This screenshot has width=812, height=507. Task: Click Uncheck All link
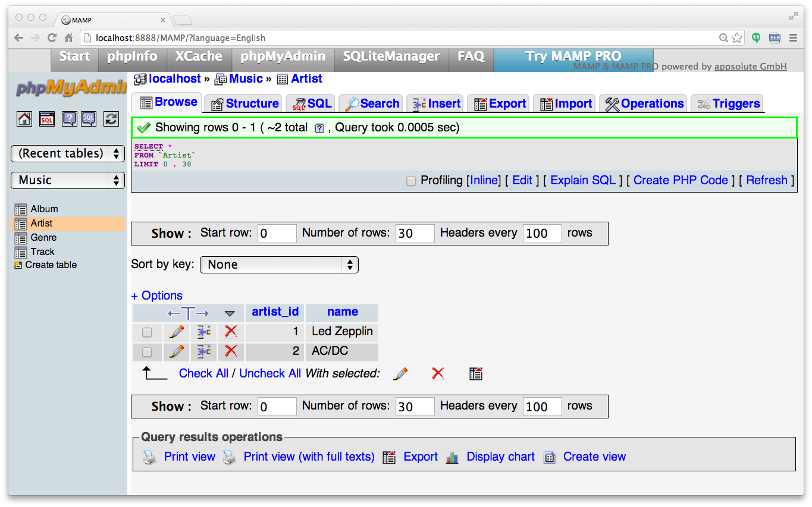pyautogui.click(x=270, y=373)
